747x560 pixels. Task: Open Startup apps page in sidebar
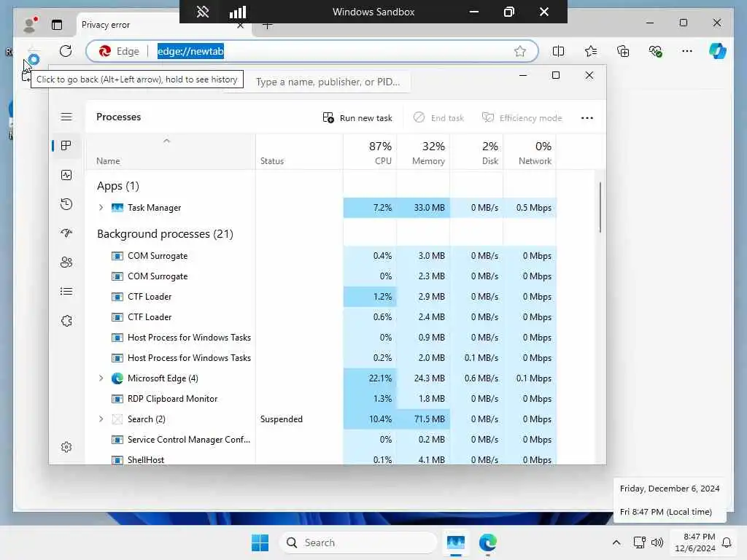click(x=66, y=233)
